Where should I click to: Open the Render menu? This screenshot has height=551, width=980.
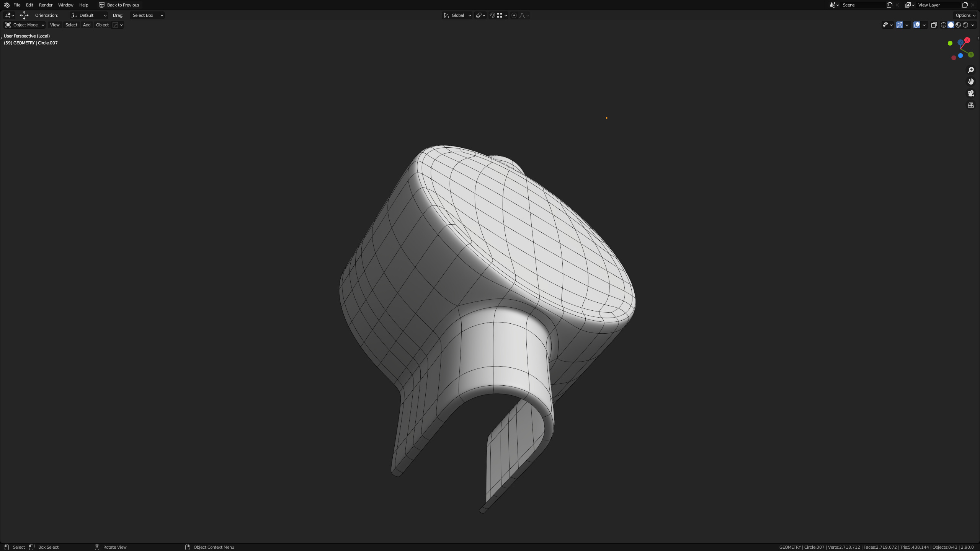pyautogui.click(x=46, y=5)
